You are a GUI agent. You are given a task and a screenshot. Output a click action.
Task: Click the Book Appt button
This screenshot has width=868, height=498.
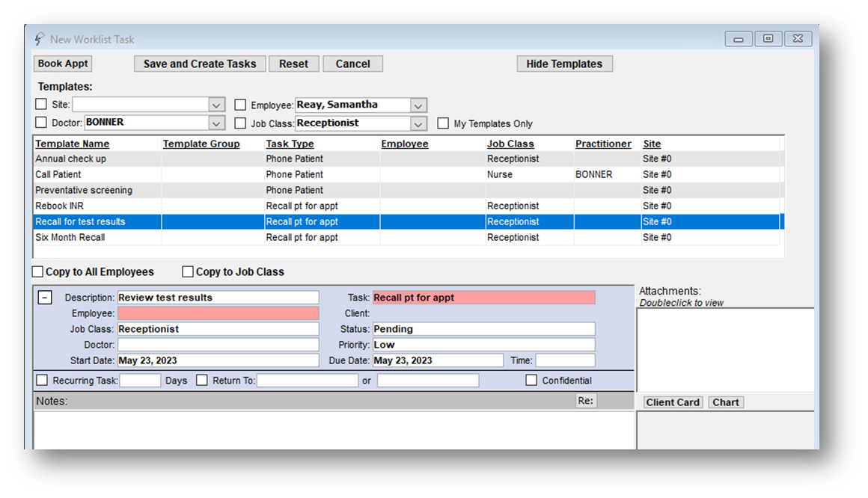coord(63,64)
